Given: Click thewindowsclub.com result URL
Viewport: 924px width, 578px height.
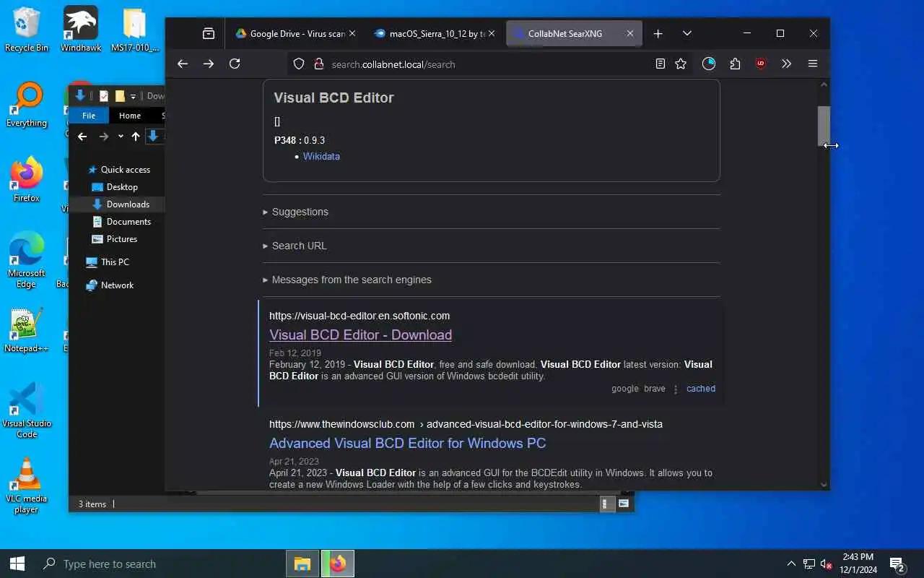Looking at the screenshot, I should click(x=466, y=424).
